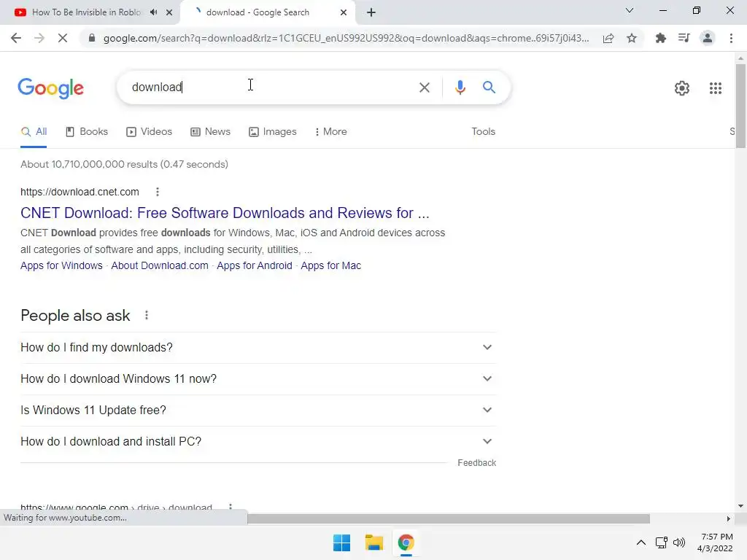This screenshot has height=560, width=747.
Task: Submit search with magnifier icon
Action: (489, 87)
